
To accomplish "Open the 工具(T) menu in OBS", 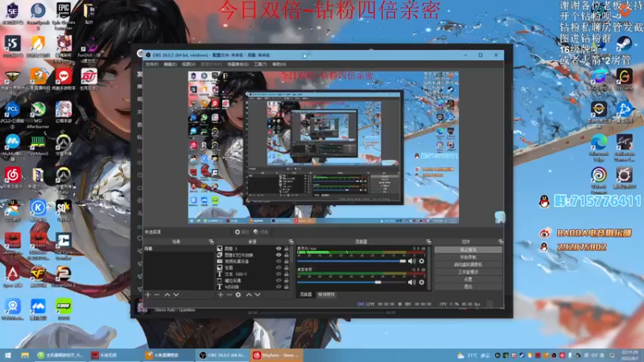I will 260,64.
